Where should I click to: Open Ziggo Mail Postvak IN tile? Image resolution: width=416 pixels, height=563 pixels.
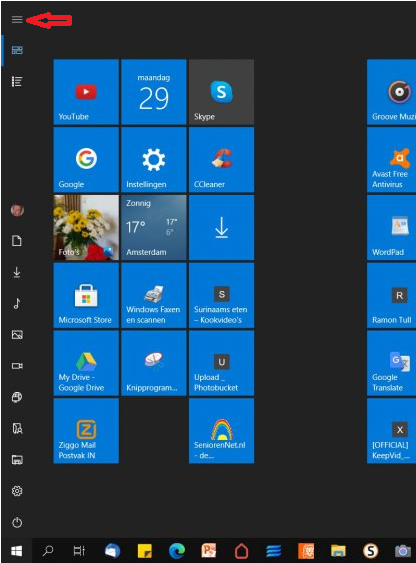point(86,431)
